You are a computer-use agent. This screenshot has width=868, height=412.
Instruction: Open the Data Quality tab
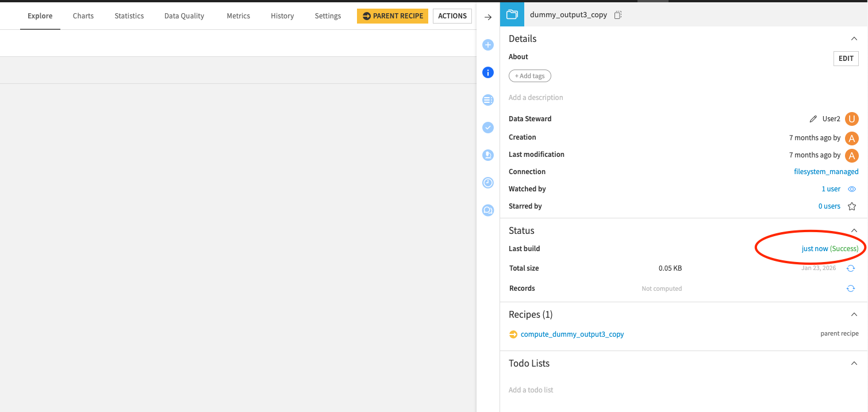pos(184,16)
